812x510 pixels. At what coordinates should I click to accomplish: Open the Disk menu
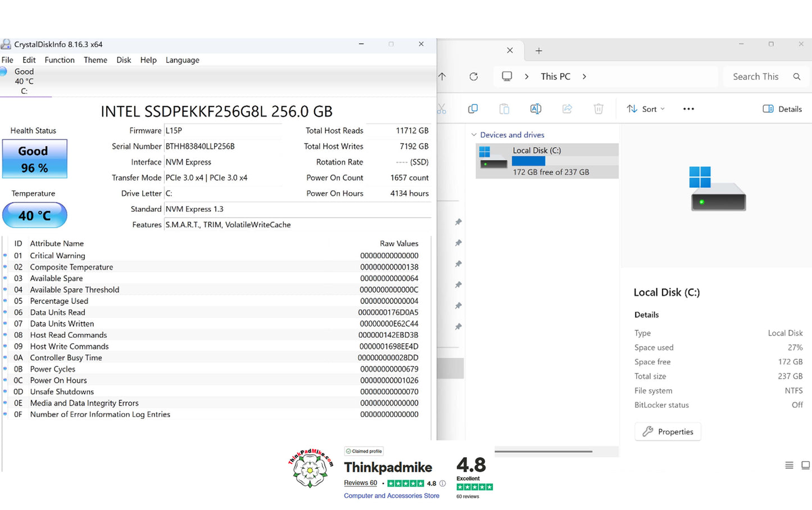[x=124, y=60]
